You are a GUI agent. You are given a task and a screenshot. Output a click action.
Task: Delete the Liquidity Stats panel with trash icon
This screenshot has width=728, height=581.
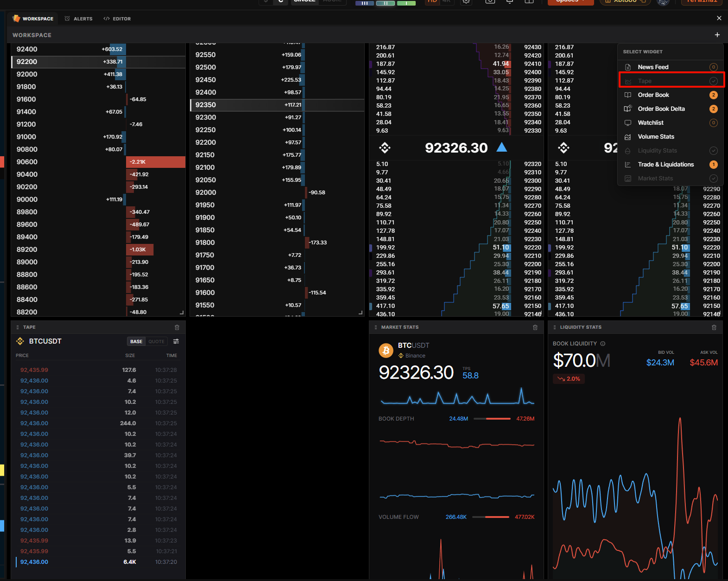714,327
